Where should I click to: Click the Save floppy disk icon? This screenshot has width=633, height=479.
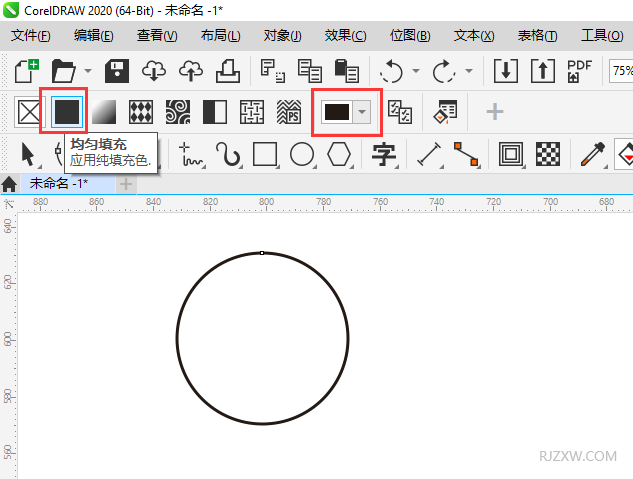coord(118,71)
